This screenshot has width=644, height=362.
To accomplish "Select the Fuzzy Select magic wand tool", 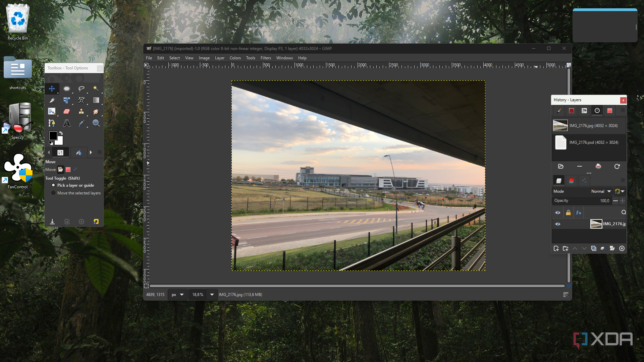I will coord(96,89).
